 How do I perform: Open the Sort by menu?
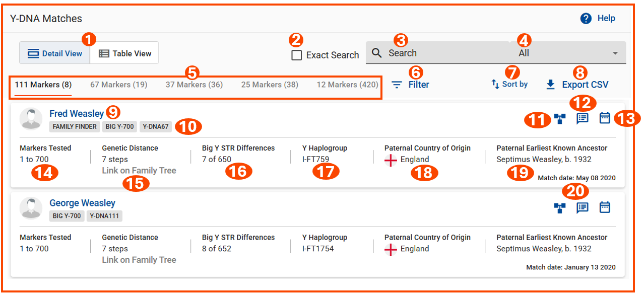(509, 84)
